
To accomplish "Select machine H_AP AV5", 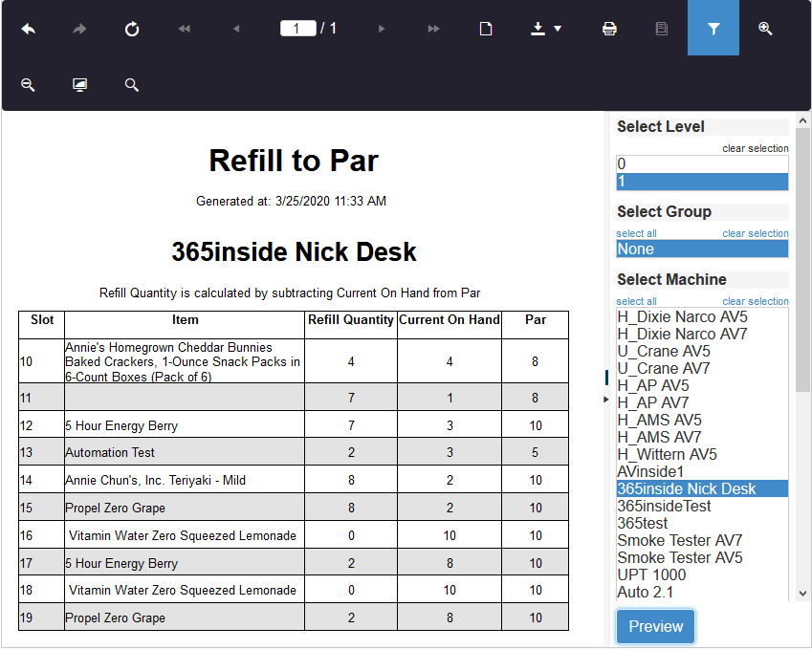I will (702, 385).
